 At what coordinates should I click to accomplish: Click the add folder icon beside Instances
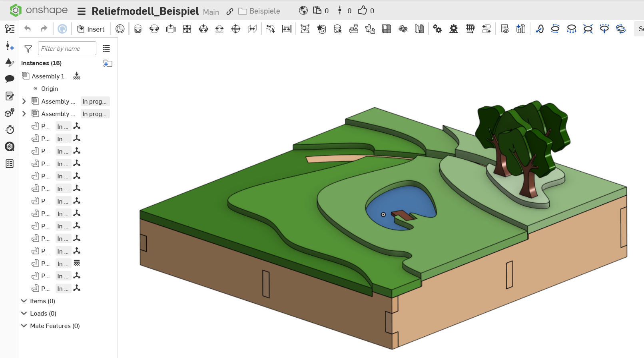tap(108, 63)
